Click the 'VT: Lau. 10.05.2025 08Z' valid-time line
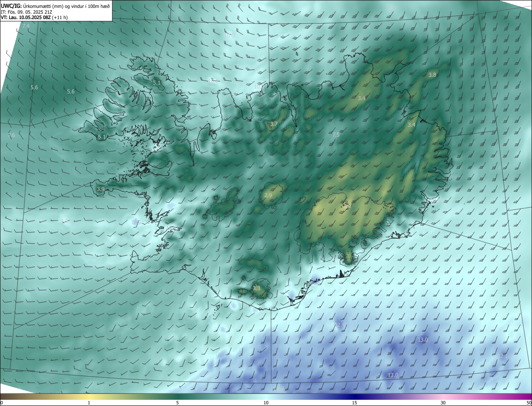Image resolution: width=532 pixels, height=406 pixels. point(34,17)
